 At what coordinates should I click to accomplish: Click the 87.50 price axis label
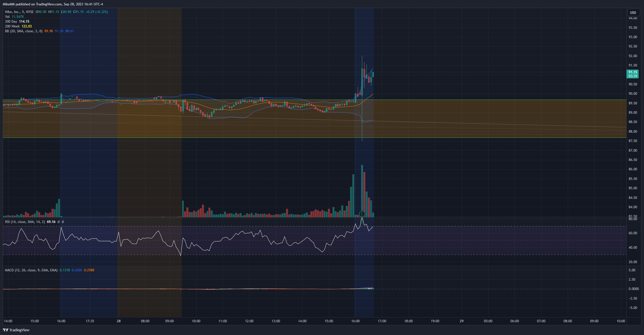coord(633,141)
